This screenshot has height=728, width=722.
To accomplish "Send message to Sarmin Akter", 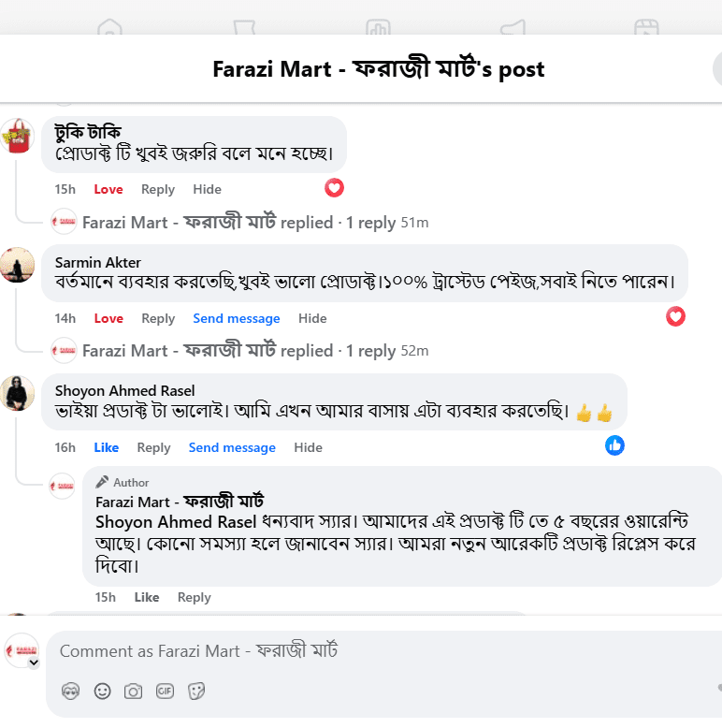I will (237, 318).
